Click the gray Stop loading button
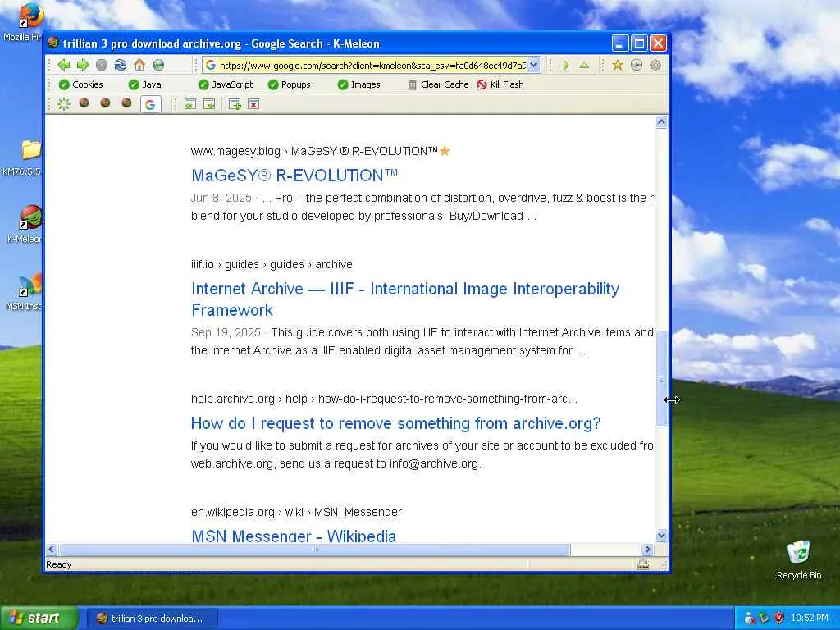840x630 pixels. click(x=101, y=65)
